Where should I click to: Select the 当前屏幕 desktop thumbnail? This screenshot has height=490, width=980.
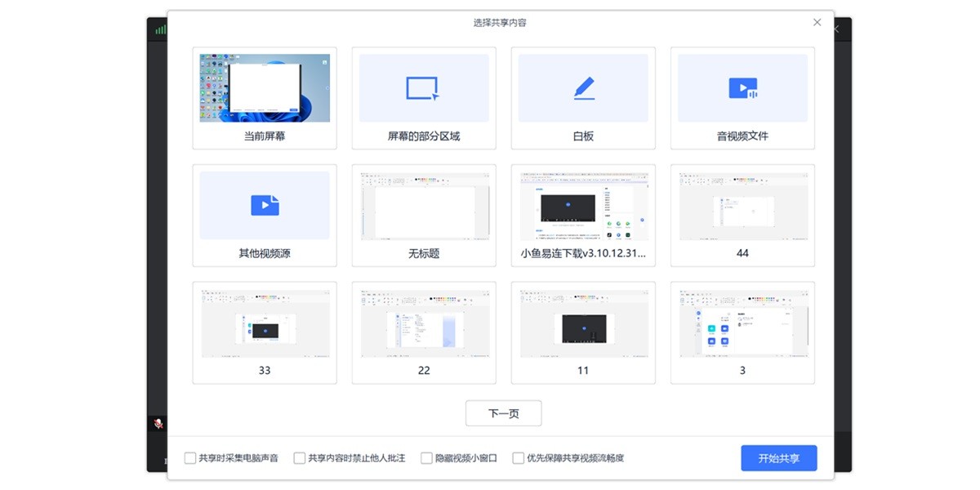pos(264,86)
